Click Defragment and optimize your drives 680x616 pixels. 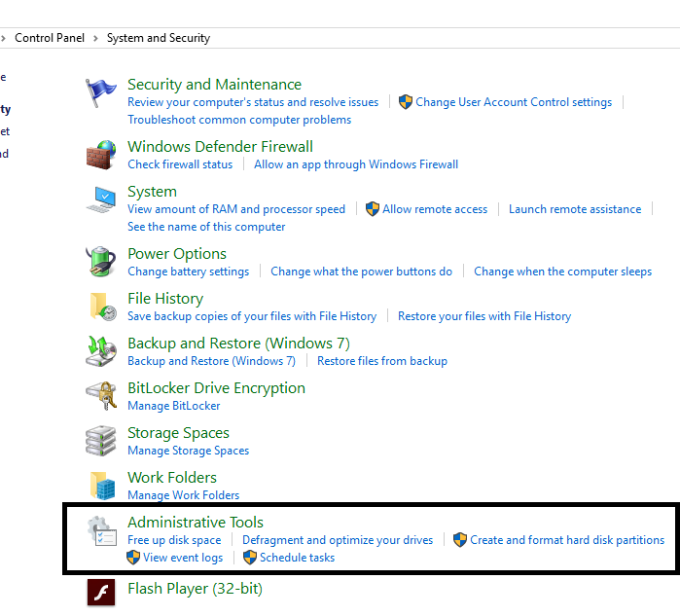pyautogui.click(x=338, y=540)
